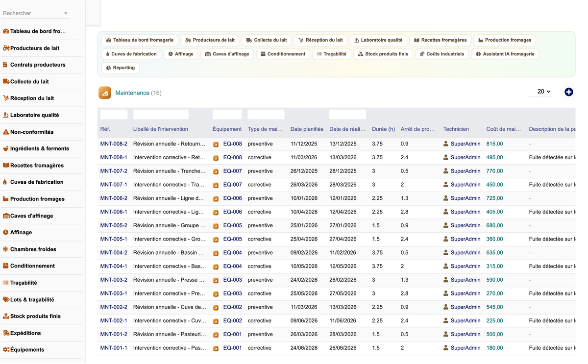
Task: Click equipment icon in row MNT-005-1
Action: [x=216, y=240]
